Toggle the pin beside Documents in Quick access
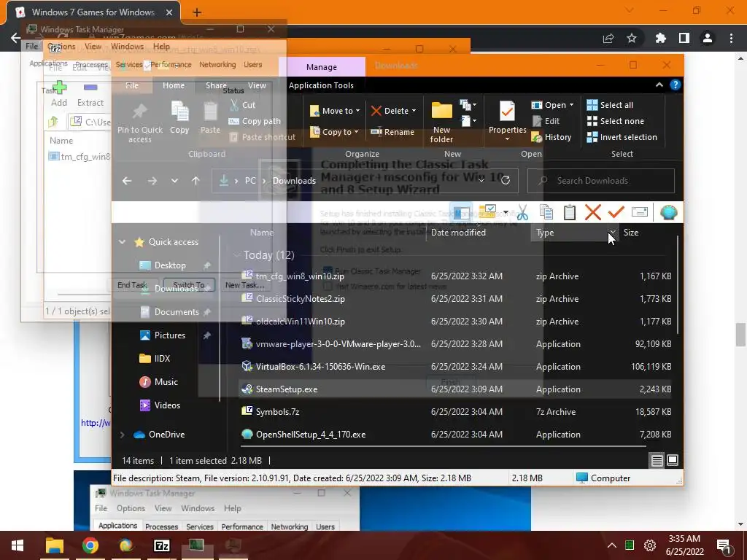 click(x=206, y=312)
